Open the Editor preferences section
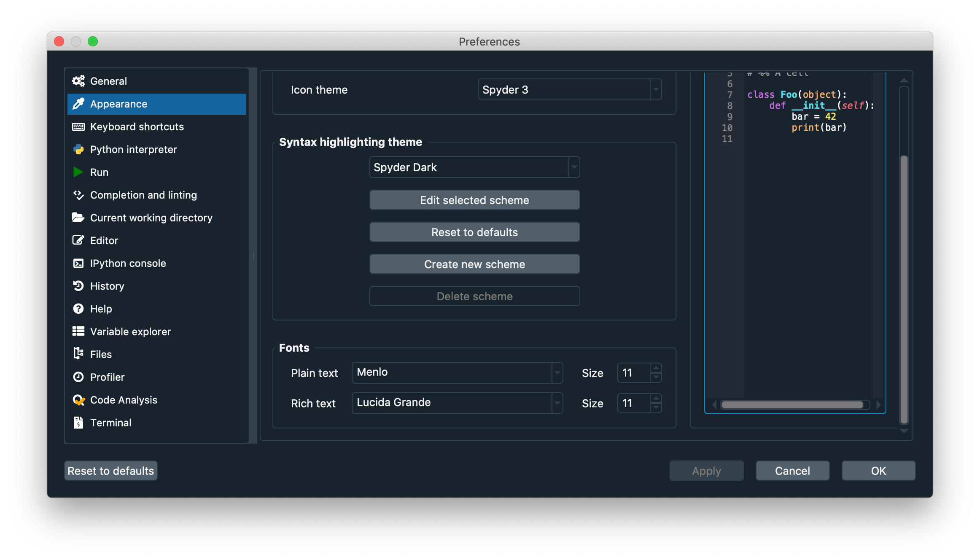The width and height of the screenshot is (980, 560). click(104, 240)
